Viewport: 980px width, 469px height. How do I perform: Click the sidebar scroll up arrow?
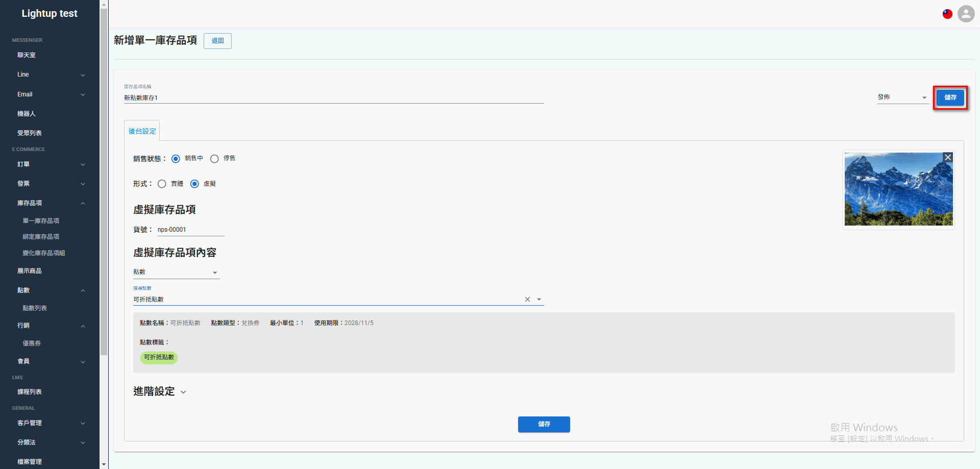[104, 4]
